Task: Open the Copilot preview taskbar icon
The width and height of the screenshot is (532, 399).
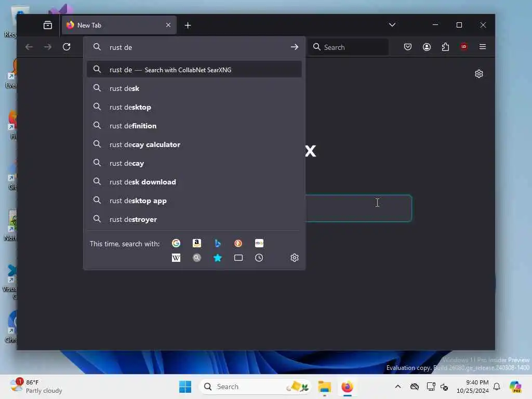Action: (x=515, y=387)
